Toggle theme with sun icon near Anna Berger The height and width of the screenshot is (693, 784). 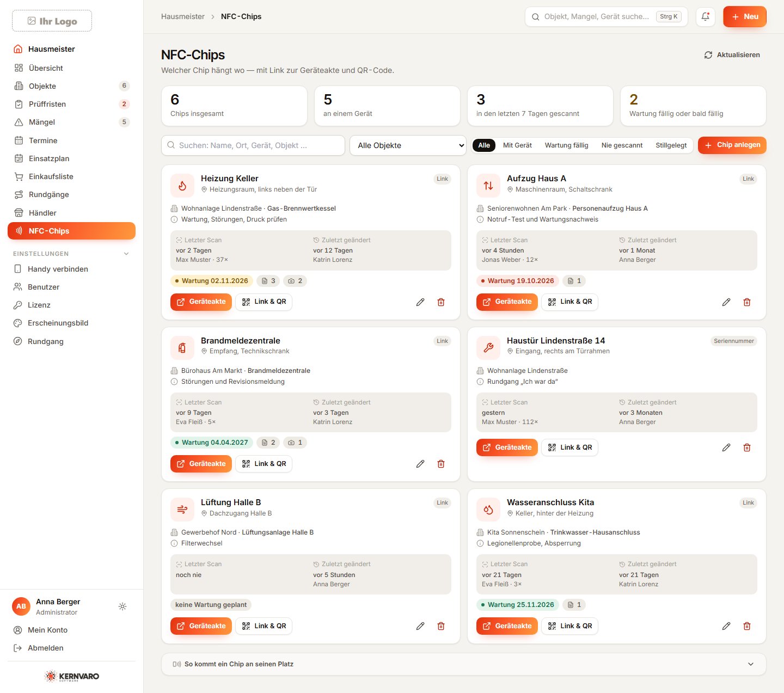click(x=122, y=606)
